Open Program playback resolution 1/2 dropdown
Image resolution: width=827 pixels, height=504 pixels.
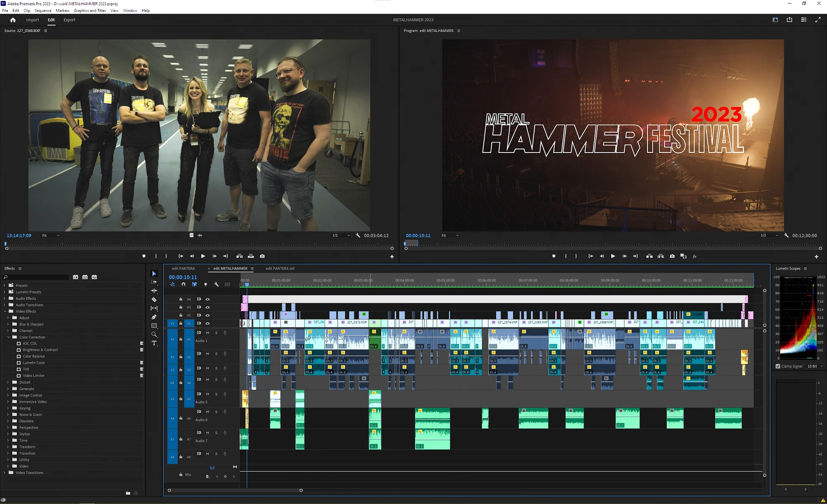point(770,235)
